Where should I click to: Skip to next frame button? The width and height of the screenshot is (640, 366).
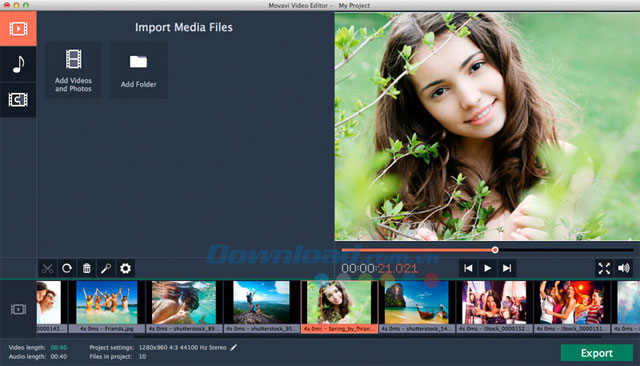tap(507, 268)
